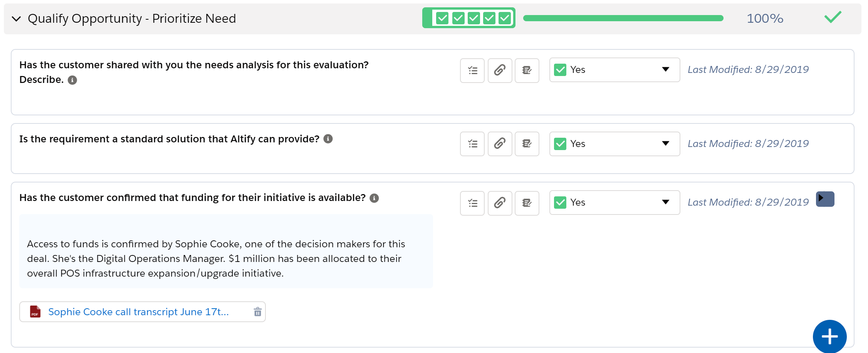Click checklist icon for funding question
The height and width of the screenshot is (353, 868).
click(472, 203)
